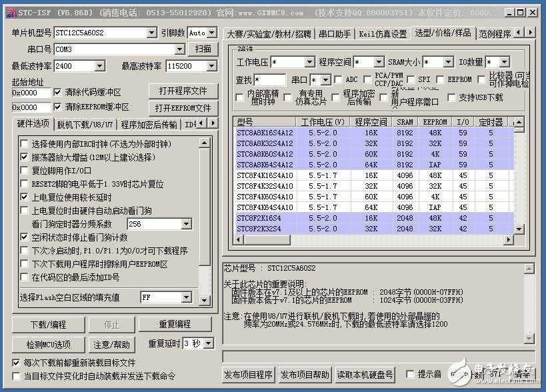The height and width of the screenshot is (392, 546).
Task: Open the IO数量 filter dropdown
Action: 504,62
